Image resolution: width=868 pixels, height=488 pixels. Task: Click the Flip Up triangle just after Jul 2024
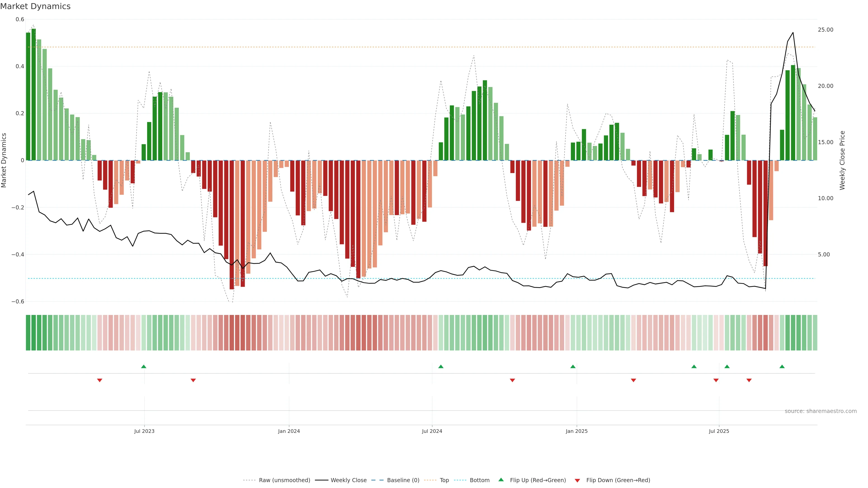tap(441, 366)
